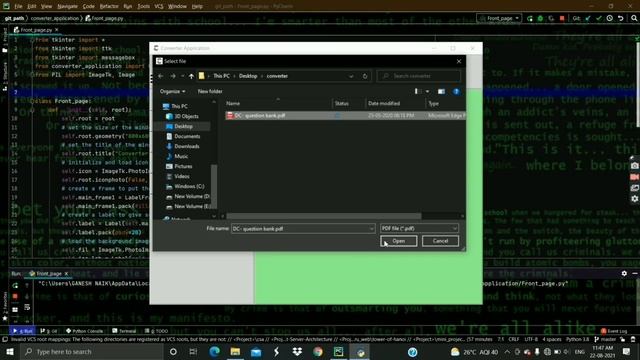Open the TODO tool window tab
Screen dimensions: 640x360
click(x=157, y=331)
